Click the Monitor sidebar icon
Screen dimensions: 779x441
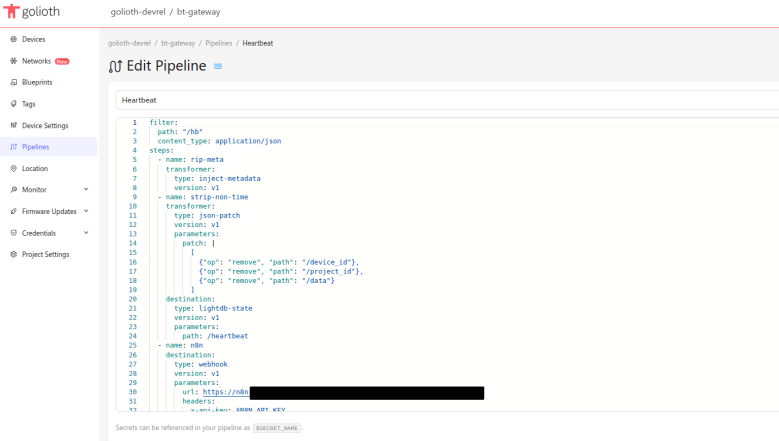[13, 190]
